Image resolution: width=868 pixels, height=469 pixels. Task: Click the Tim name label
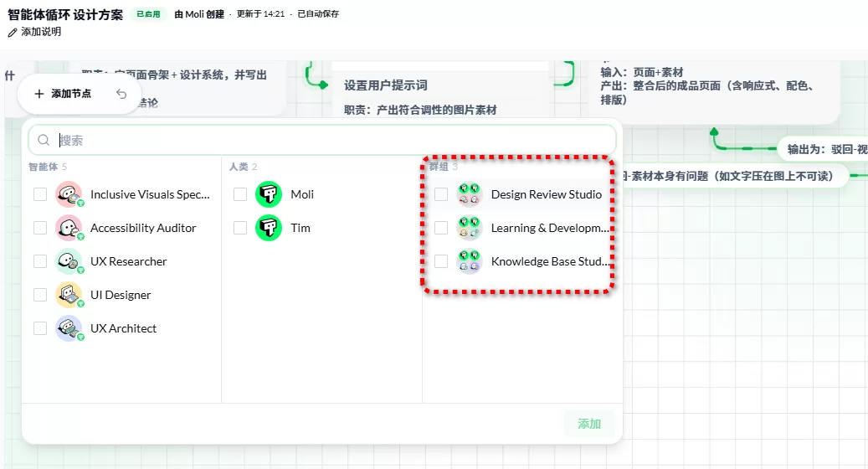click(x=300, y=228)
